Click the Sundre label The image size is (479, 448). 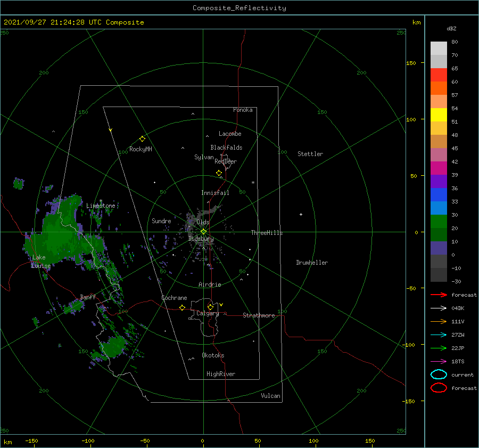click(x=161, y=221)
